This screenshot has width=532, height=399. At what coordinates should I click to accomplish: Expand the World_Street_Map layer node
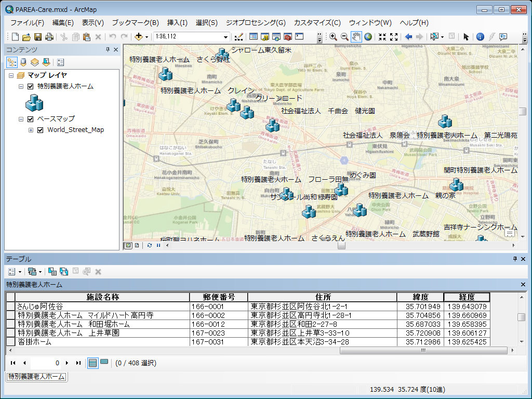pyautogui.click(x=31, y=130)
